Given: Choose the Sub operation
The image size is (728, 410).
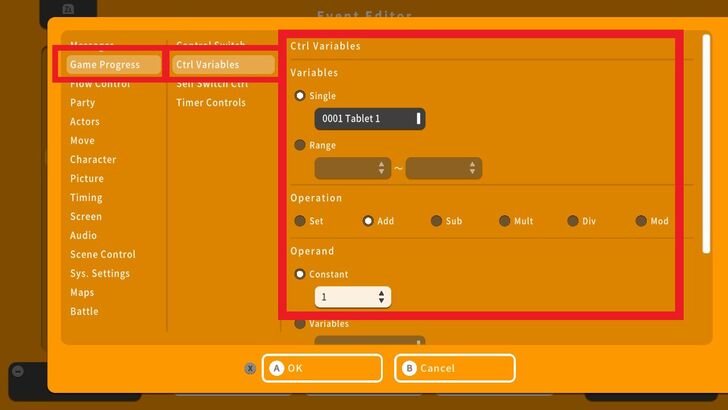Looking at the screenshot, I should tap(436, 221).
